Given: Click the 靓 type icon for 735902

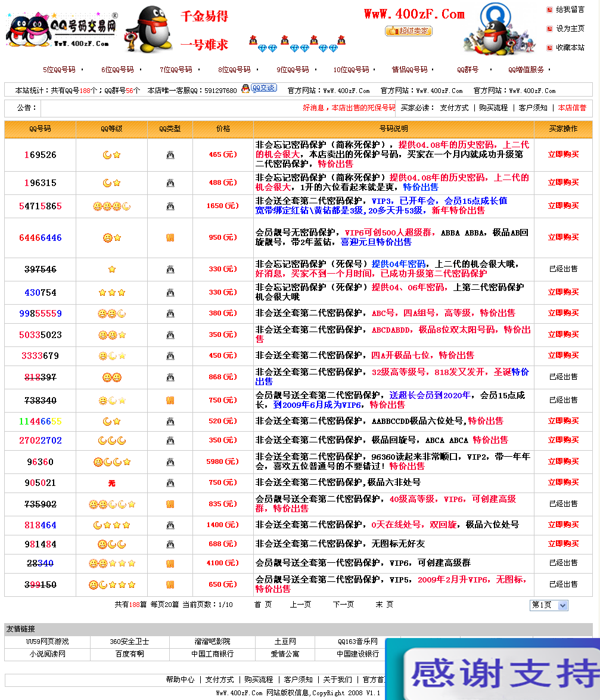Looking at the screenshot, I should pos(170,504).
